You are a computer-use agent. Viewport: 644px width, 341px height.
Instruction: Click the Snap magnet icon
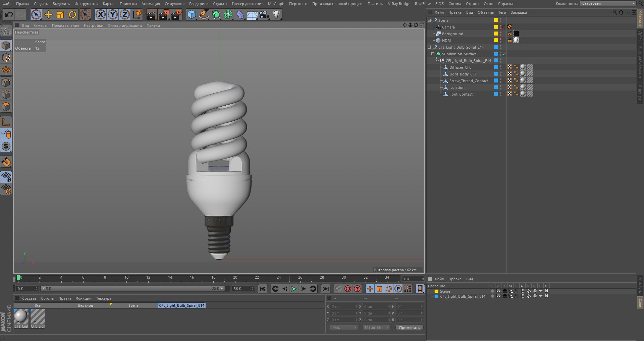tap(6, 162)
